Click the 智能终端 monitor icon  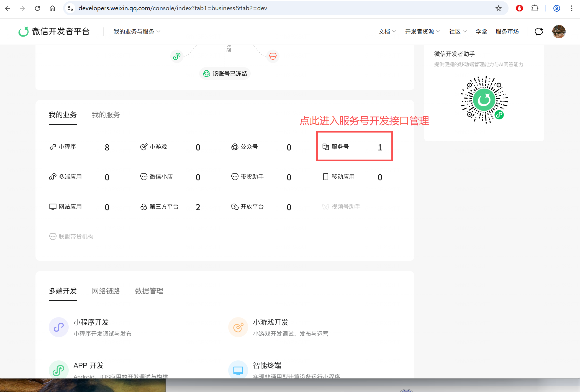click(238, 370)
